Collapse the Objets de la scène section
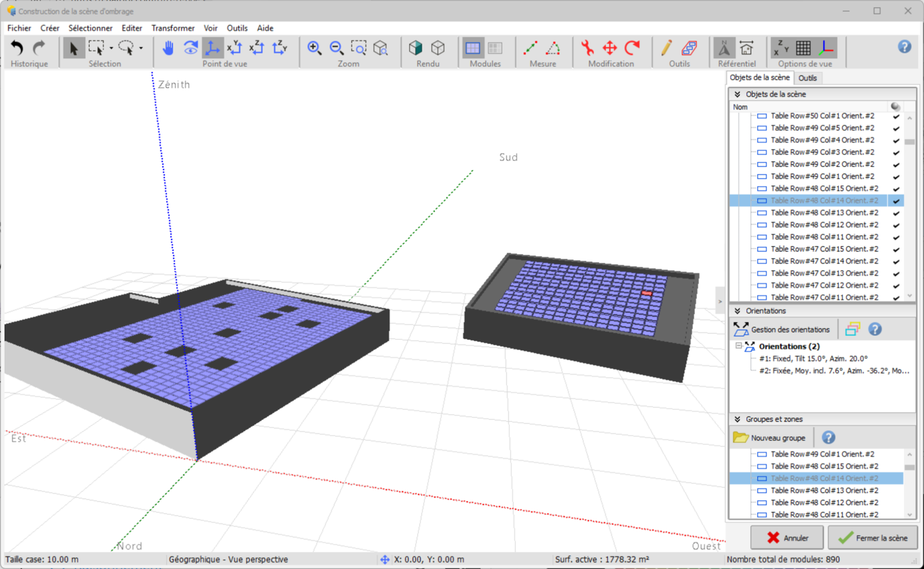This screenshot has width=924, height=569. (737, 94)
